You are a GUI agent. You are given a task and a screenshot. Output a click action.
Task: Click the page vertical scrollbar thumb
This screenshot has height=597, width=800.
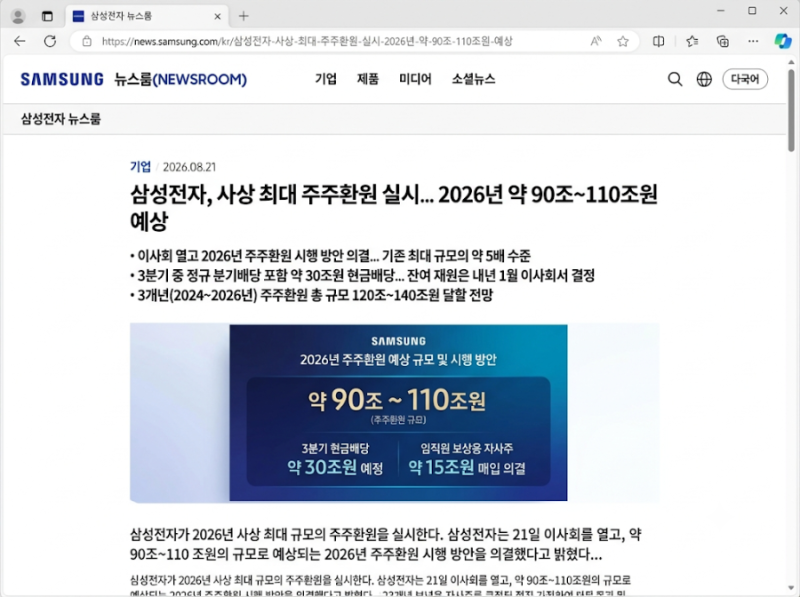(x=791, y=110)
